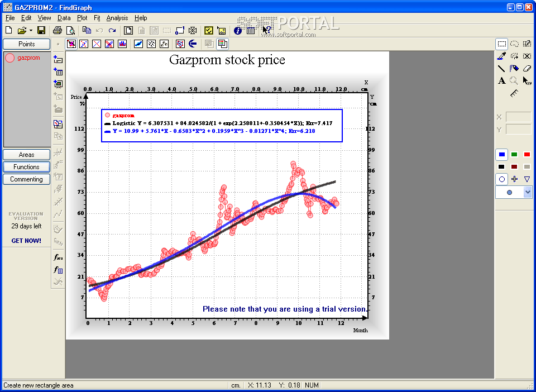The height and width of the screenshot is (392, 536).
Task: Select the line drawing tool
Action: (x=502, y=68)
